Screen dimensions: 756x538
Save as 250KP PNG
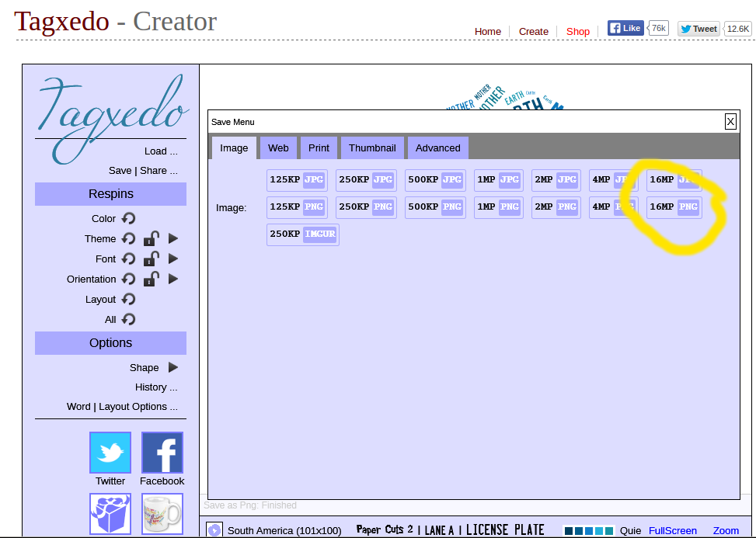[367, 207]
